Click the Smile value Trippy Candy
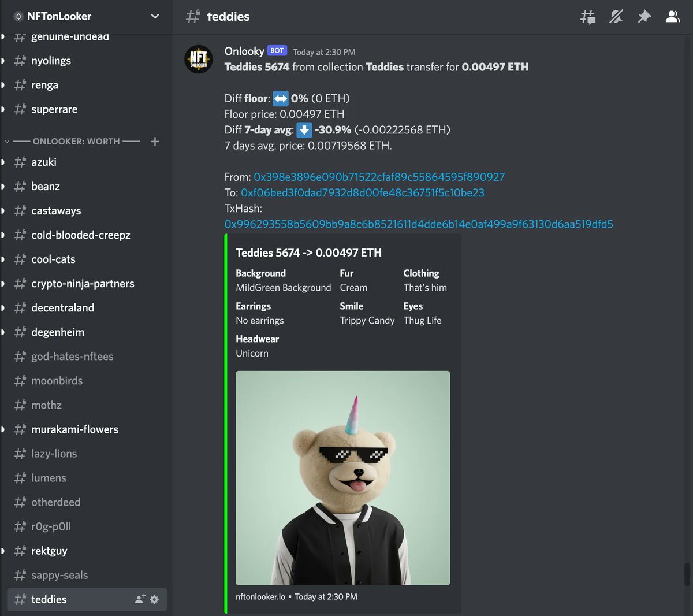The width and height of the screenshot is (693, 616). pos(367,320)
